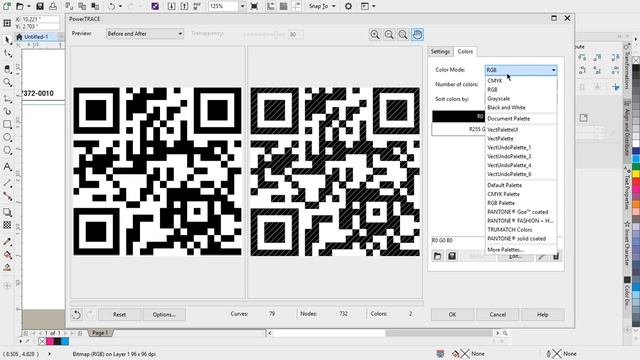Viewport: 640px width, 360px height.
Task: Select the white R255 color row
Action: point(458,129)
